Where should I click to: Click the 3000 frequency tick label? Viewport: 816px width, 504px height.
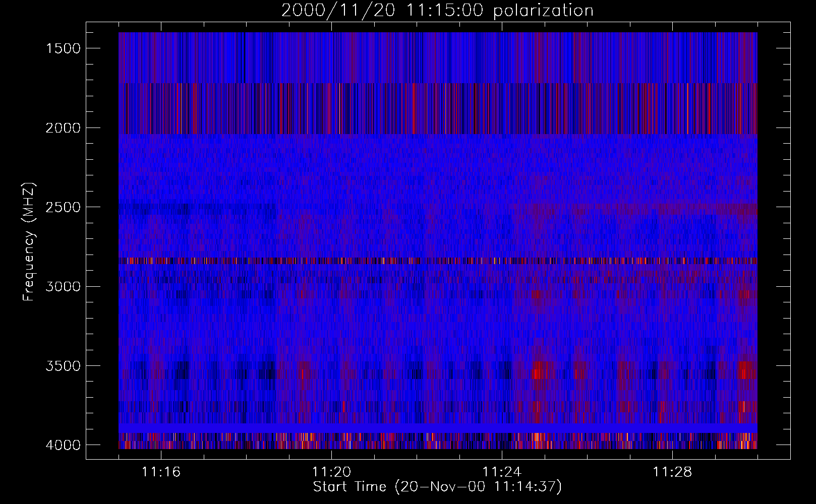tap(63, 287)
